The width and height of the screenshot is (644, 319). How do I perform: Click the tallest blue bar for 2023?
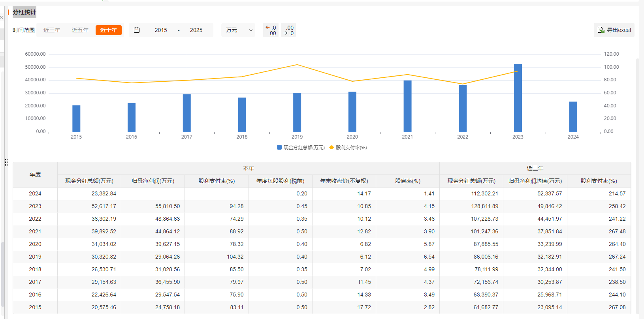518,98
